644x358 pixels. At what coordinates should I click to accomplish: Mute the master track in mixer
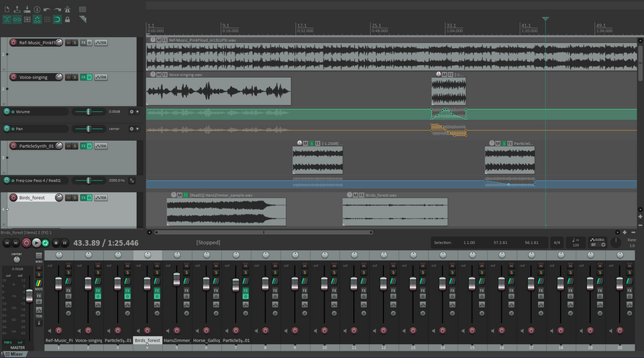pyautogui.click(x=39, y=268)
